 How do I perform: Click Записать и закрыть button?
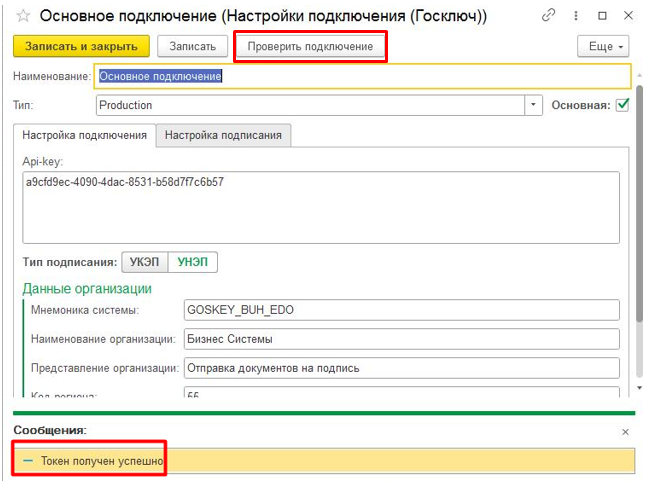pos(81,46)
